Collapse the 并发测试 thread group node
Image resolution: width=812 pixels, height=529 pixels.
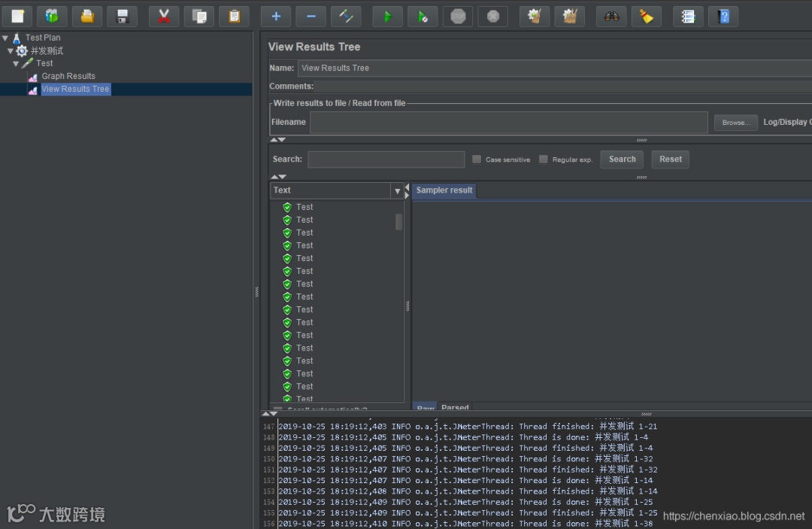point(11,51)
